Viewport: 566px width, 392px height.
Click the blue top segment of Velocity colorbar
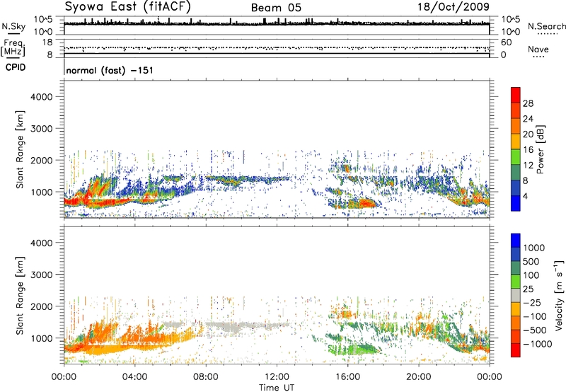516,241
